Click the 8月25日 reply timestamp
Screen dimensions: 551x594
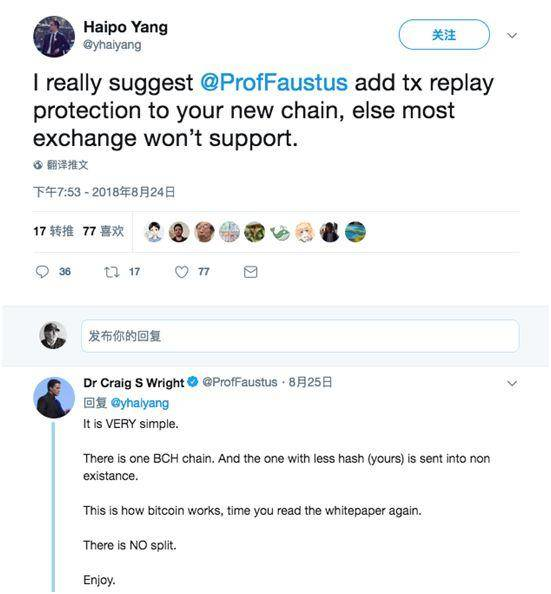pos(310,382)
